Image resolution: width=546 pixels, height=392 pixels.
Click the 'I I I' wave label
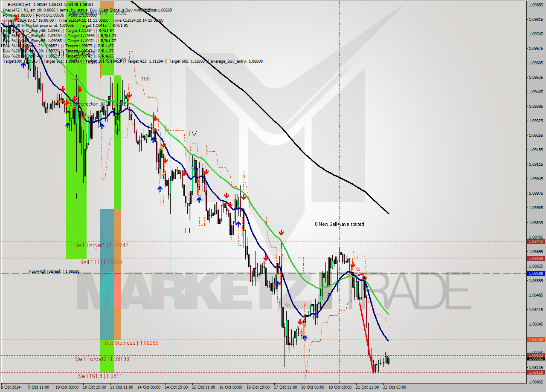(x=186, y=231)
